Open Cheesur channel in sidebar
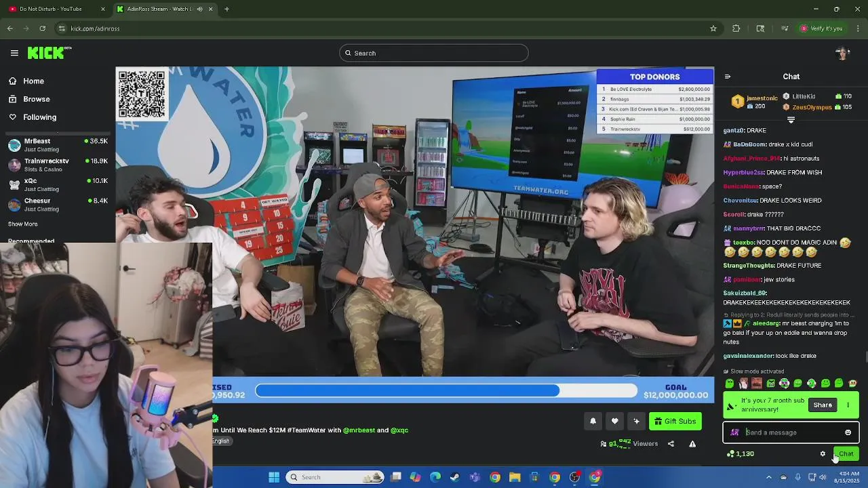Screen dimensions: 868x488 [x=58, y=204]
